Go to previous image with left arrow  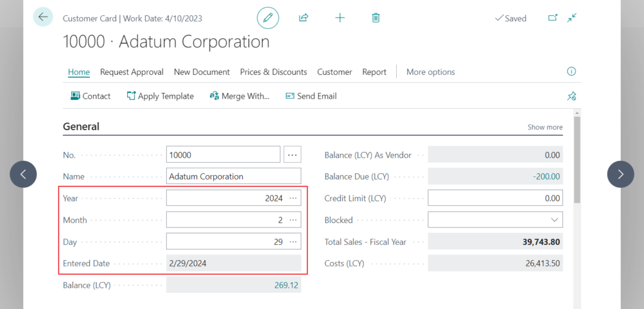tap(23, 174)
